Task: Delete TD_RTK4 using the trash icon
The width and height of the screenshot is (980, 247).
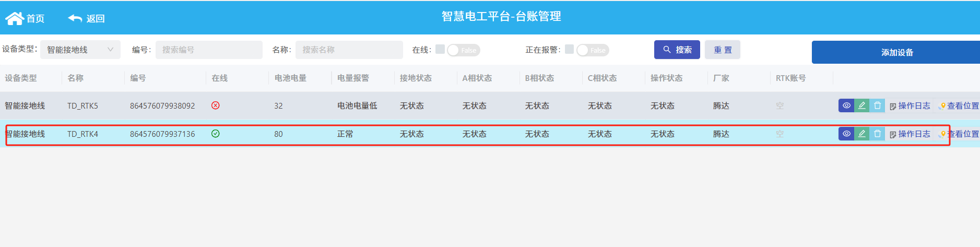Action: click(877, 134)
